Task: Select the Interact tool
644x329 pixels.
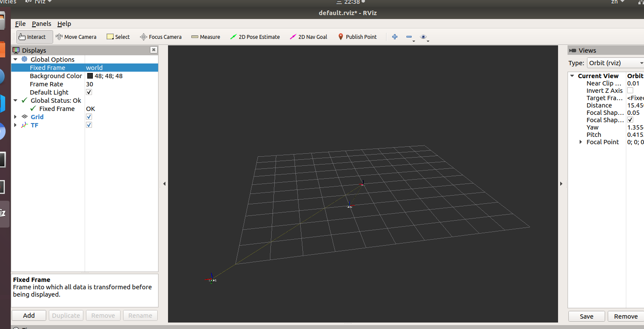Action: point(35,37)
